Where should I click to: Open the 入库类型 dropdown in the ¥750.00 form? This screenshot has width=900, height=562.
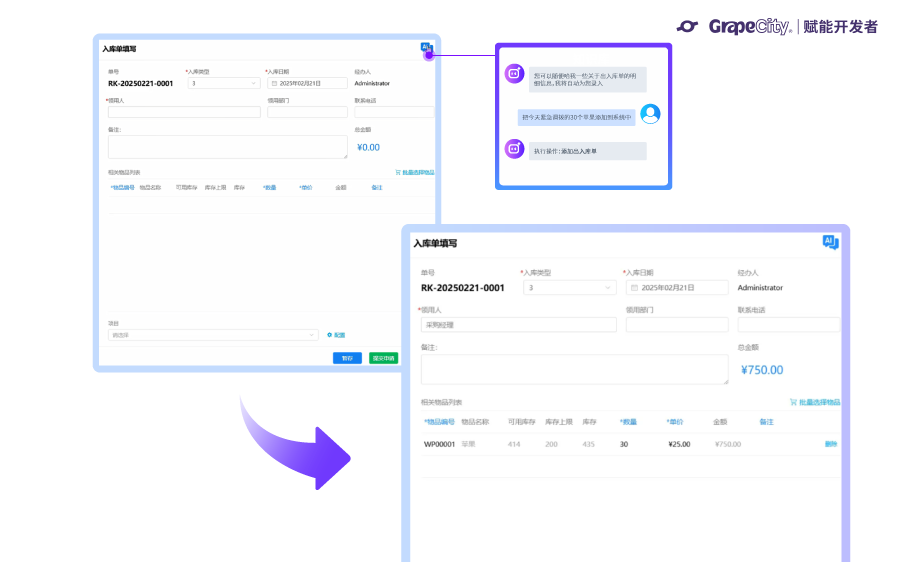point(569,288)
